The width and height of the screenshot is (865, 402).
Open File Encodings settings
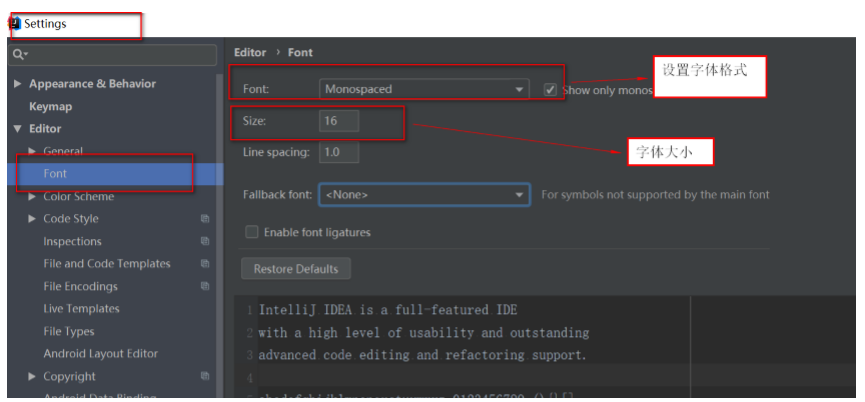click(x=81, y=286)
